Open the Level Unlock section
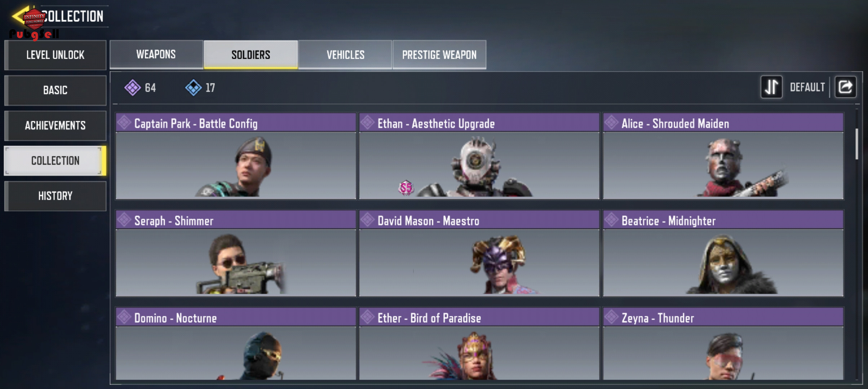868x389 pixels. tap(55, 55)
